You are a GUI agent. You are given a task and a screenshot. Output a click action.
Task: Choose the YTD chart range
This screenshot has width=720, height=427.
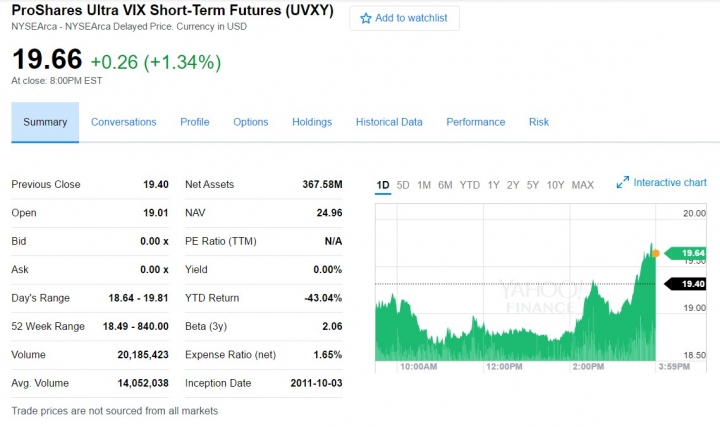pos(470,185)
